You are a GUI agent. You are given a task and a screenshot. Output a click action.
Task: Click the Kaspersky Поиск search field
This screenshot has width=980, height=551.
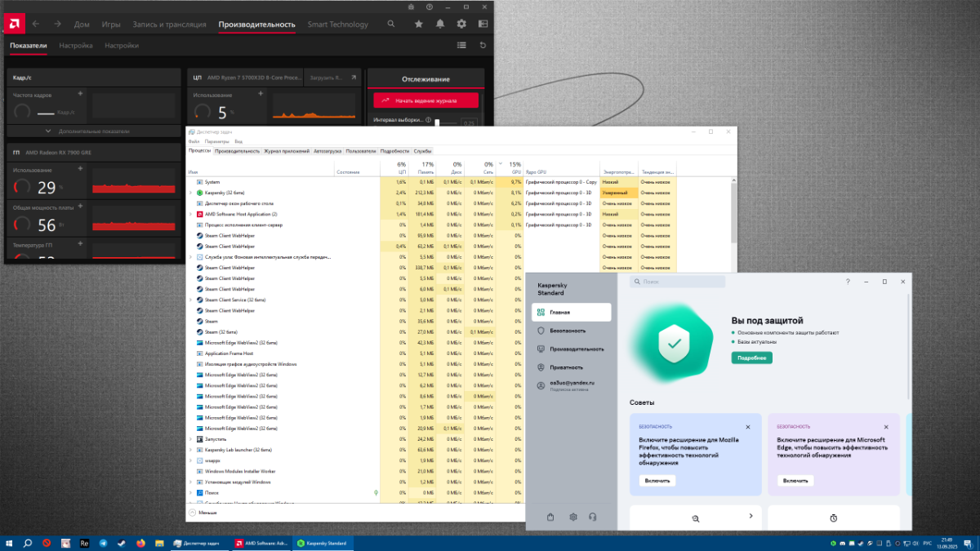pos(677,282)
